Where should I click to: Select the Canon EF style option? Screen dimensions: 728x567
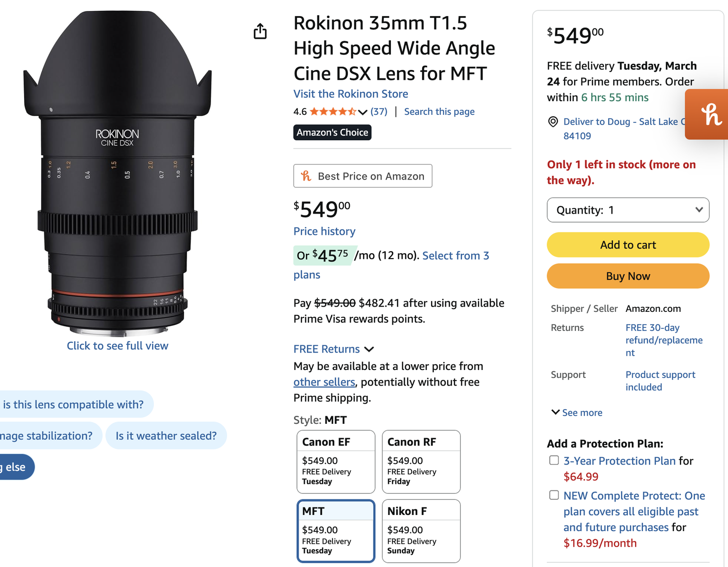pos(336,461)
